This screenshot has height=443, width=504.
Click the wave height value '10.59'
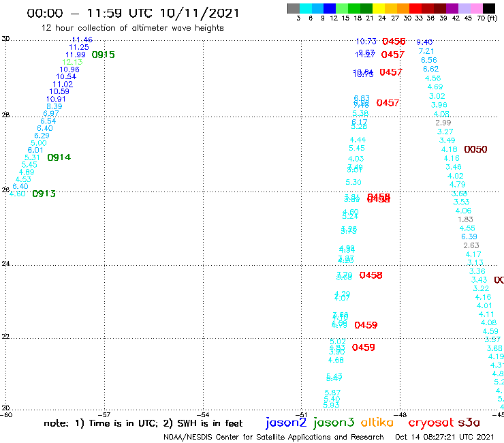pos(59,91)
